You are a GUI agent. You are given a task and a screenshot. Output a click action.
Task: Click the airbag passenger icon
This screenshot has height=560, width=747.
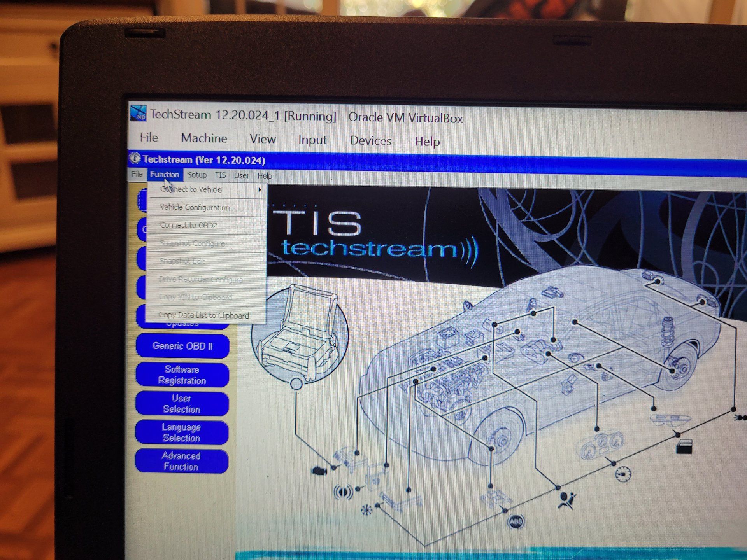[567, 500]
